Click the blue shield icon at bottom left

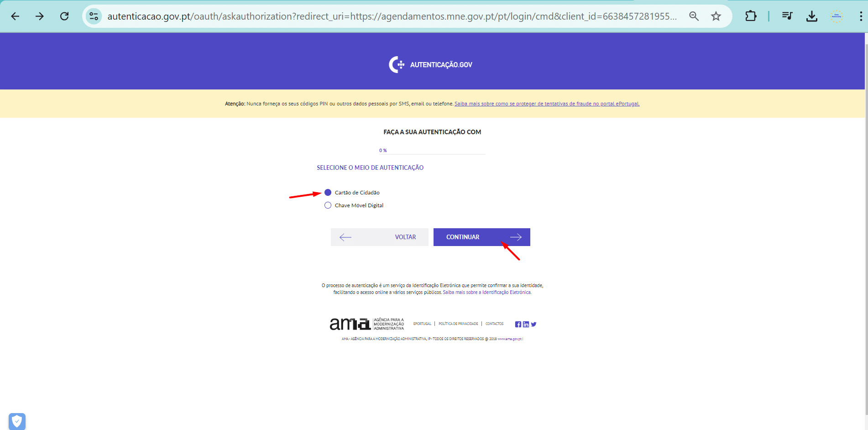[x=17, y=421]
